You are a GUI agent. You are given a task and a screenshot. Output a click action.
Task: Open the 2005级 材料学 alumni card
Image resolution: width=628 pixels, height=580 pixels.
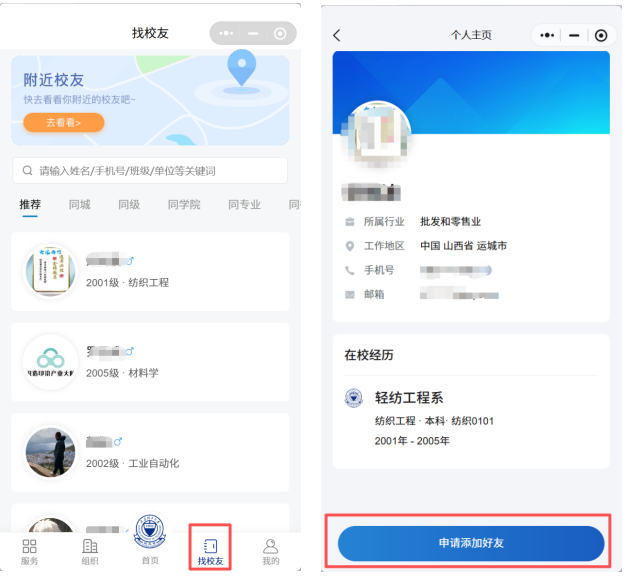pos(150,362)
